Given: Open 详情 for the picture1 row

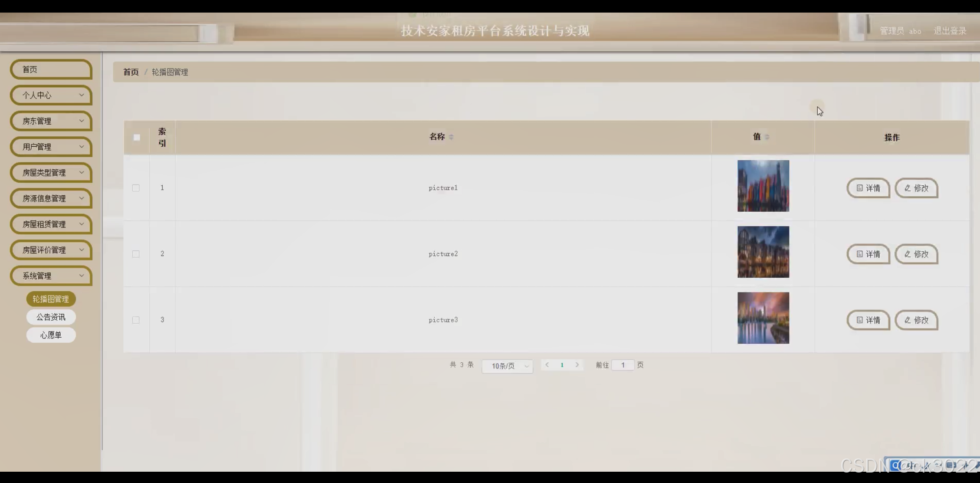Looking at the screenshot, I should pyautogui.click(x=868, y=188).
